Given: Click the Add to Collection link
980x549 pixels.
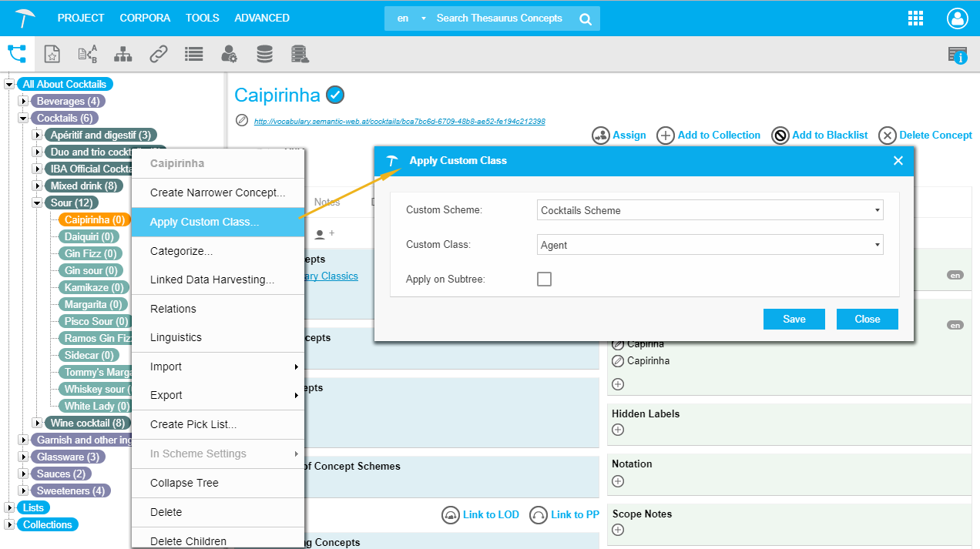Looking at the screenshot, I should (x=710, y=136).
